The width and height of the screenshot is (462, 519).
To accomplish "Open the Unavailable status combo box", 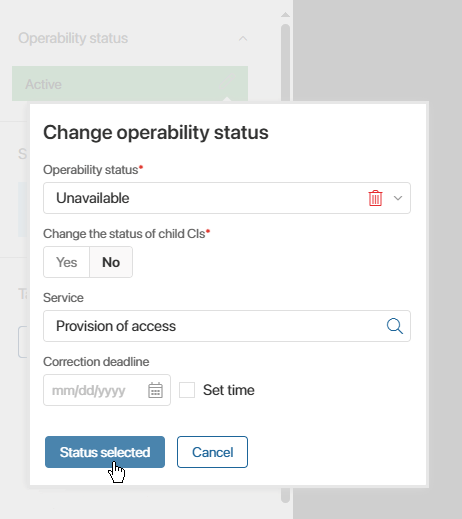I will click(227, 198).
